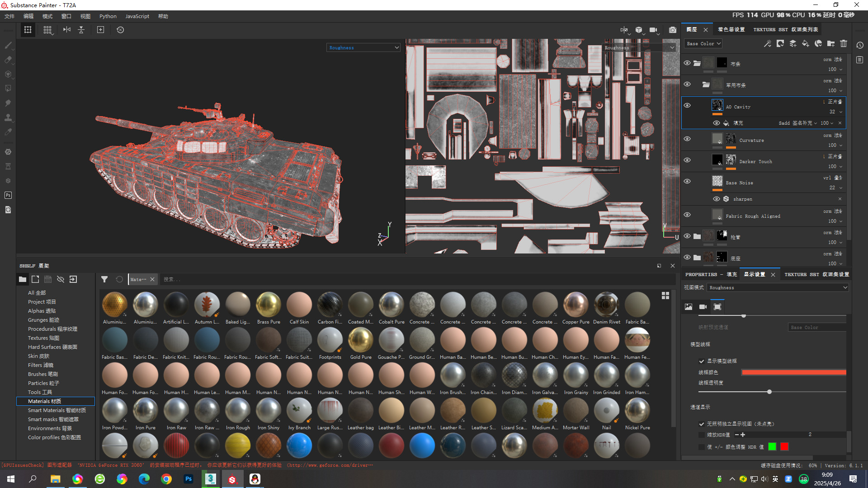
Task: Open the History panel icon
Action: click(x=860, y=45)
